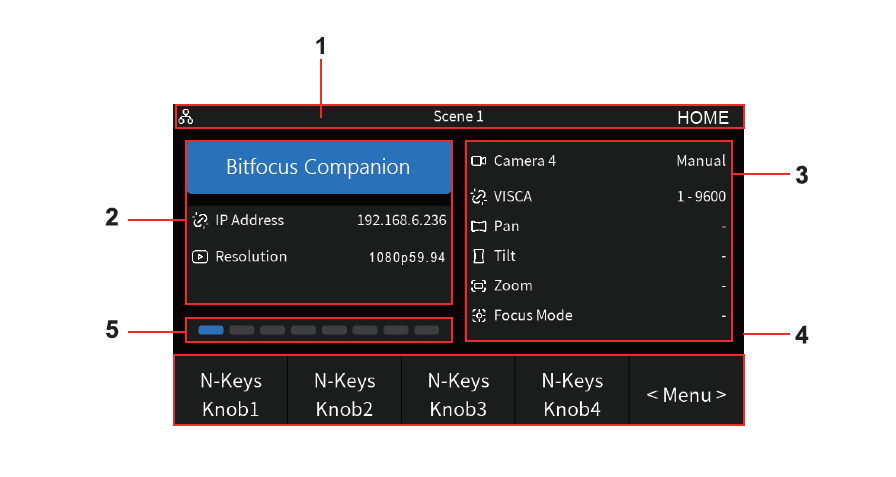Click the network status icon in top bar

[x=186, y=117]
